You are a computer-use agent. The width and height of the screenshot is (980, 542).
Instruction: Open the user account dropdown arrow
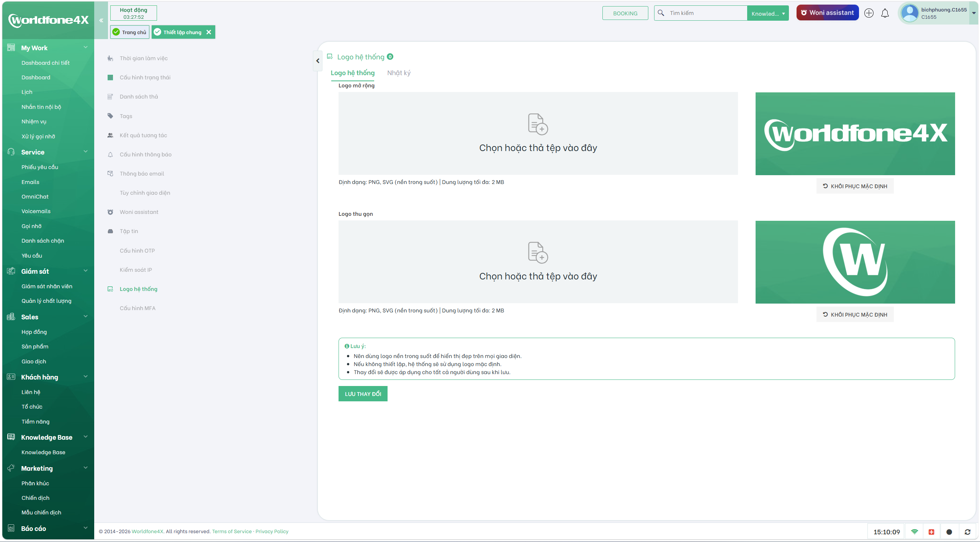click(973, 13)
